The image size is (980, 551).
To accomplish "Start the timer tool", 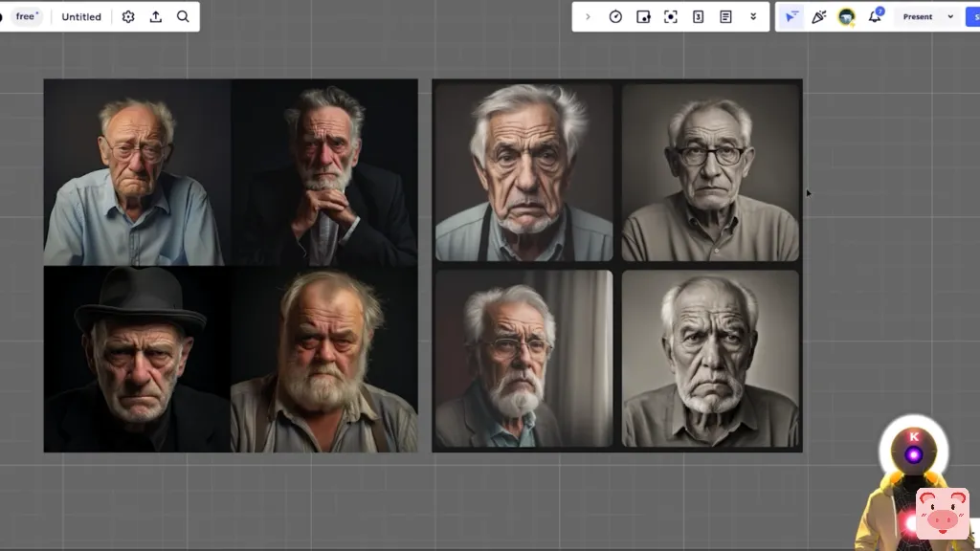I will [x=615, y=17].
